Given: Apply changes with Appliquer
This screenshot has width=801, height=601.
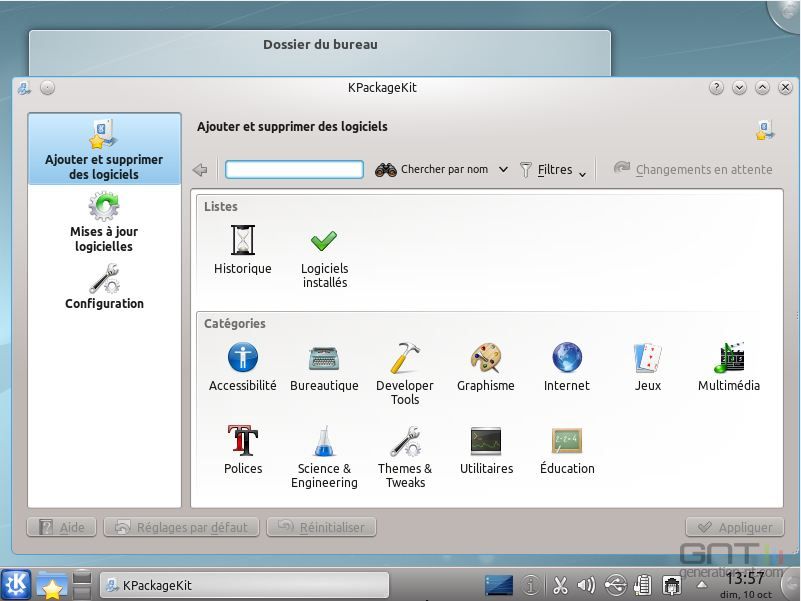Looking at the screenshot, I should click(735, 527).
